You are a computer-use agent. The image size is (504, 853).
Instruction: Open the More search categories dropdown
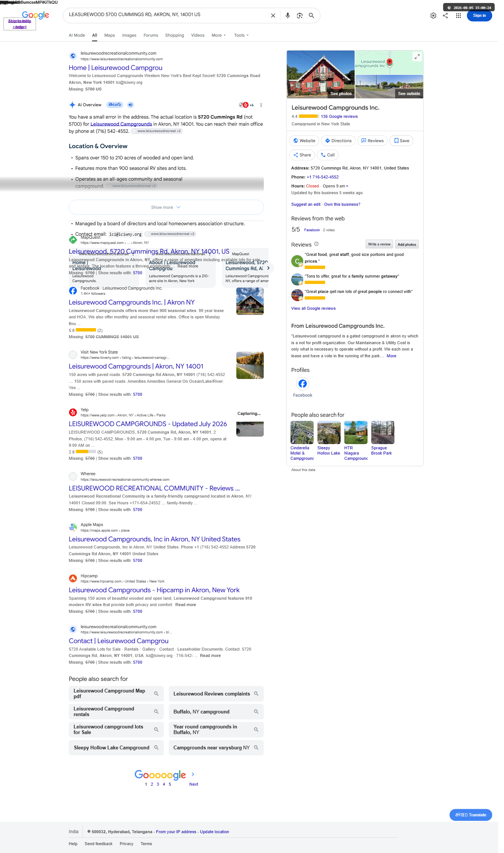219,35
